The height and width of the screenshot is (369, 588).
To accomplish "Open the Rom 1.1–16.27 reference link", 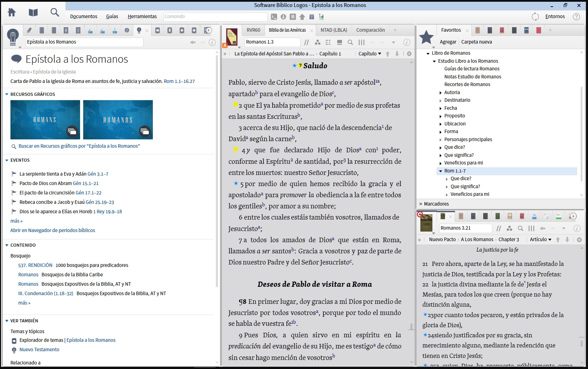I will pyautogui.click(x=179, y=81).
